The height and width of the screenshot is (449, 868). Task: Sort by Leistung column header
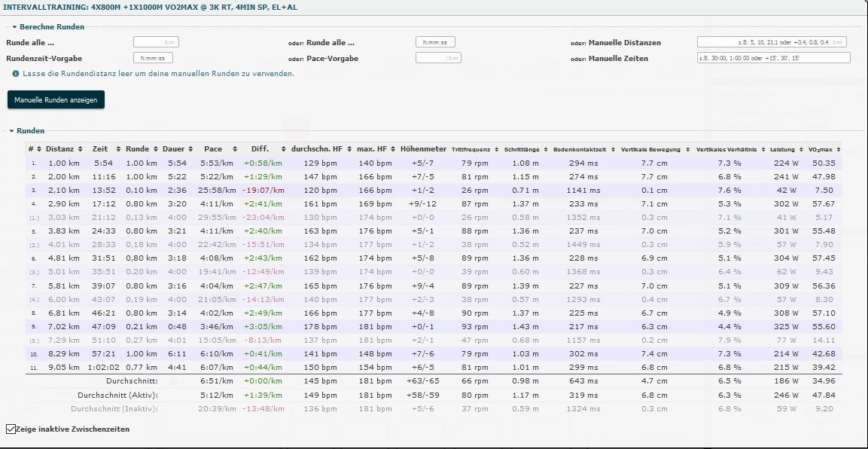(782, 149)
